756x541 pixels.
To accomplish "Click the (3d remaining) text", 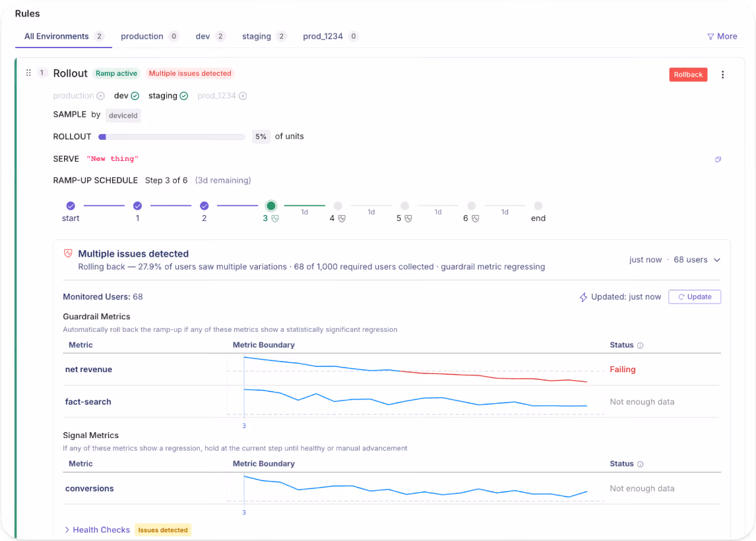I will 223,180.
